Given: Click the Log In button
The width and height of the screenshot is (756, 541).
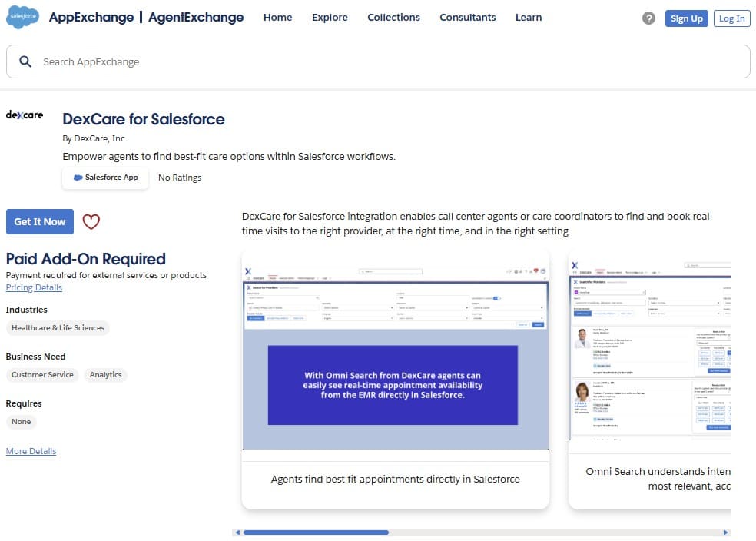Looking at the screenshot, I should (731, 18).
